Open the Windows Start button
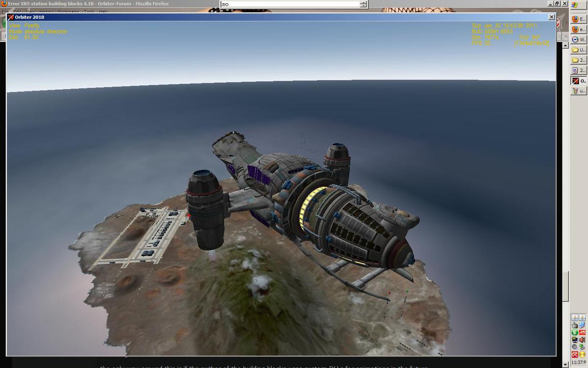Screen dimensions: 588x368 coord(578,5)
